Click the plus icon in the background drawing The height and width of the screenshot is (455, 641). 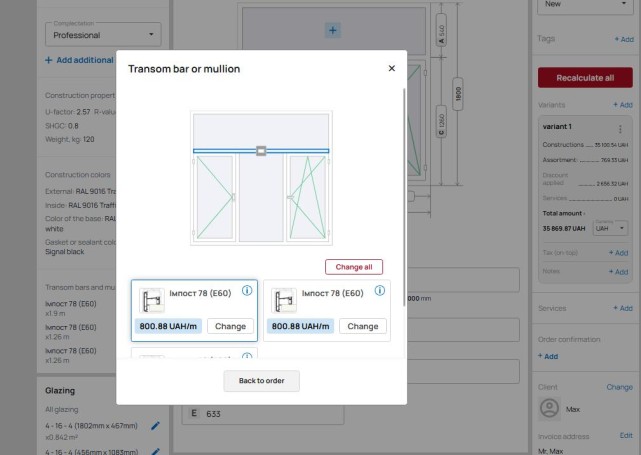click(x=333, y=30)
